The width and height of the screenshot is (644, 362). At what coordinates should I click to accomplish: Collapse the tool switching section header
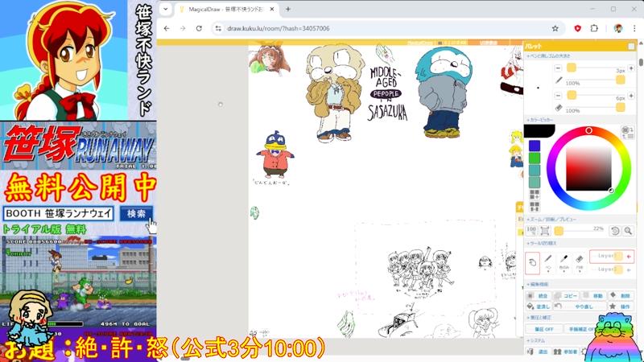point(542,244)
